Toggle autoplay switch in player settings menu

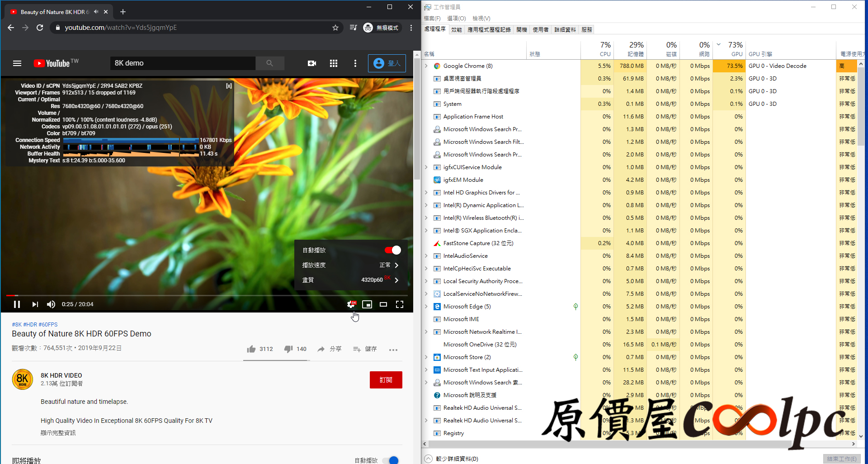pyautogui.click(x=393, y=250)
